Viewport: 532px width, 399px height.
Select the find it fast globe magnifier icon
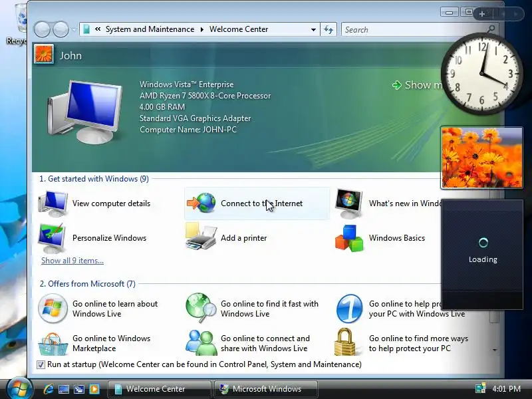point(201,308)
